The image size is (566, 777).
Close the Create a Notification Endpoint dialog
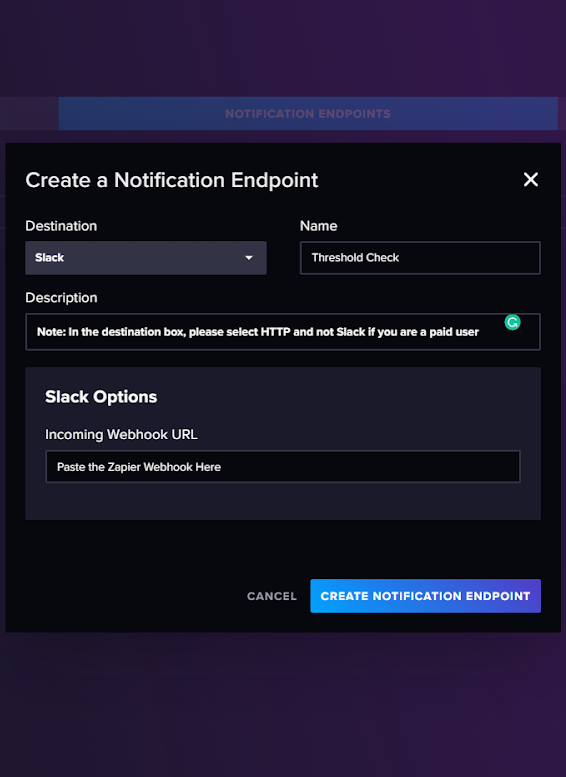pyautogui.click(x=530, y=179)
